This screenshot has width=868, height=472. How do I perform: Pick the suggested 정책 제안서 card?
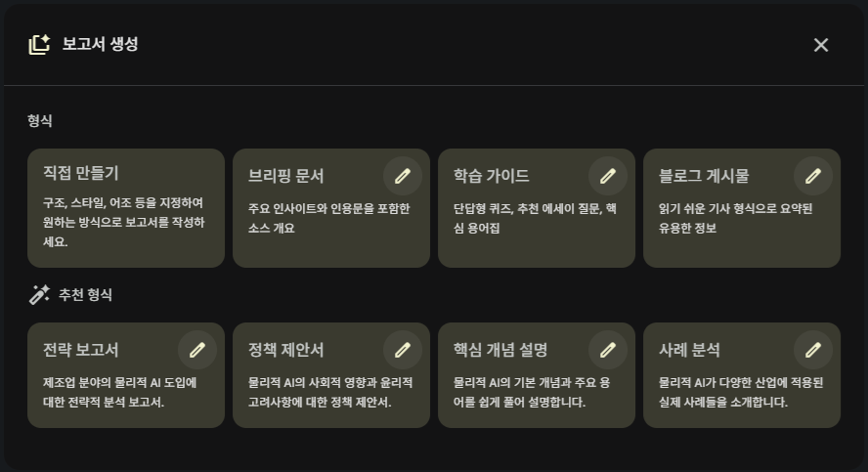pyautogui.click(x=313, y=391)
